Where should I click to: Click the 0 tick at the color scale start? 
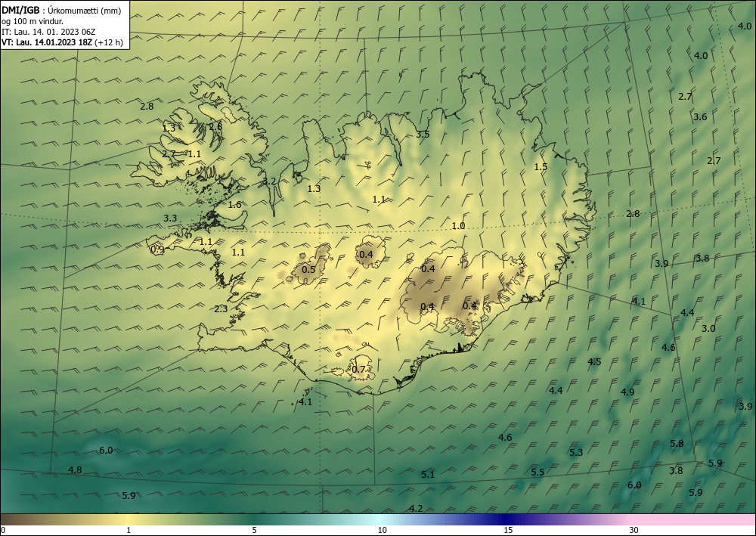pyautogui.click(x=3, y=530)
